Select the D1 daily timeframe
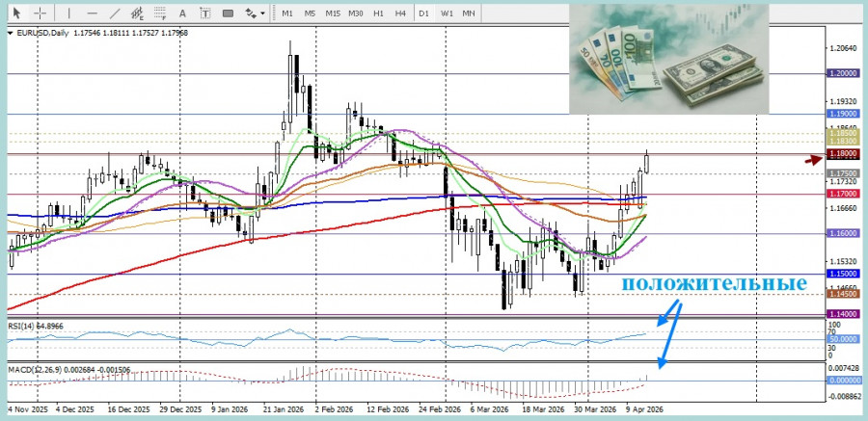Image resolution: width=868 pixels, height=421 pixels. point(424,13)
